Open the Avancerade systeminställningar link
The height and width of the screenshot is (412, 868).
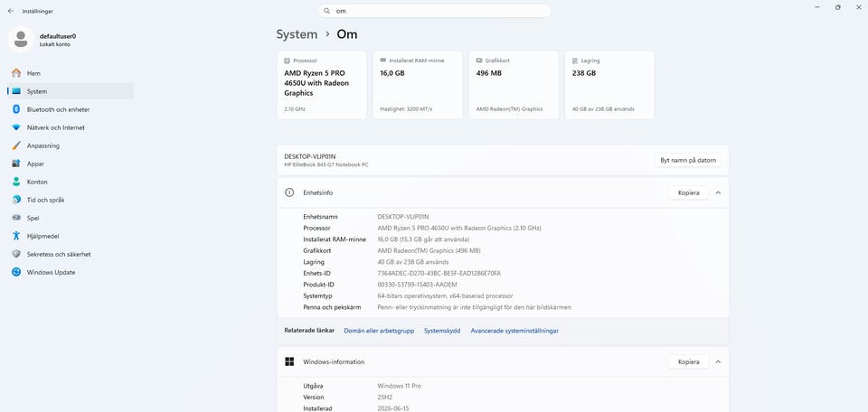514,331
